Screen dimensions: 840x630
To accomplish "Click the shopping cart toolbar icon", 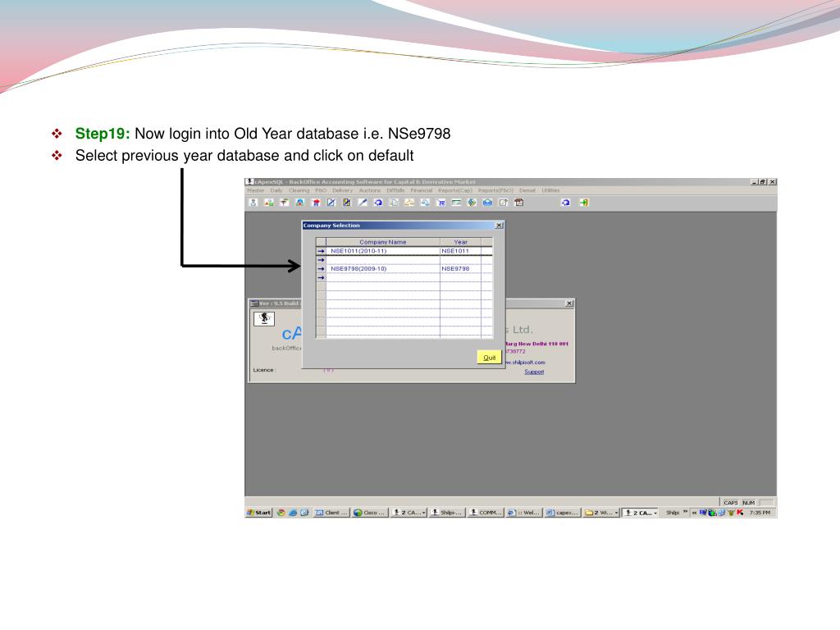I will click(441, 203).
